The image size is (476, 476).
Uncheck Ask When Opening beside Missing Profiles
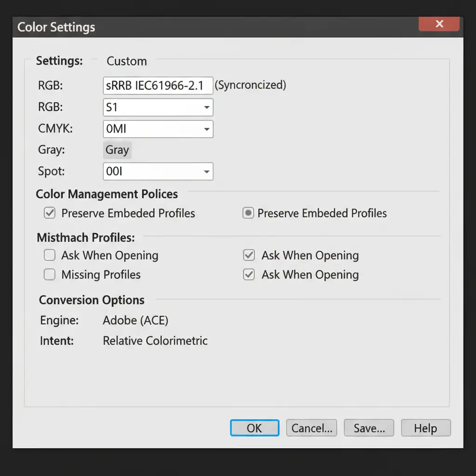(x=249, y=275)
